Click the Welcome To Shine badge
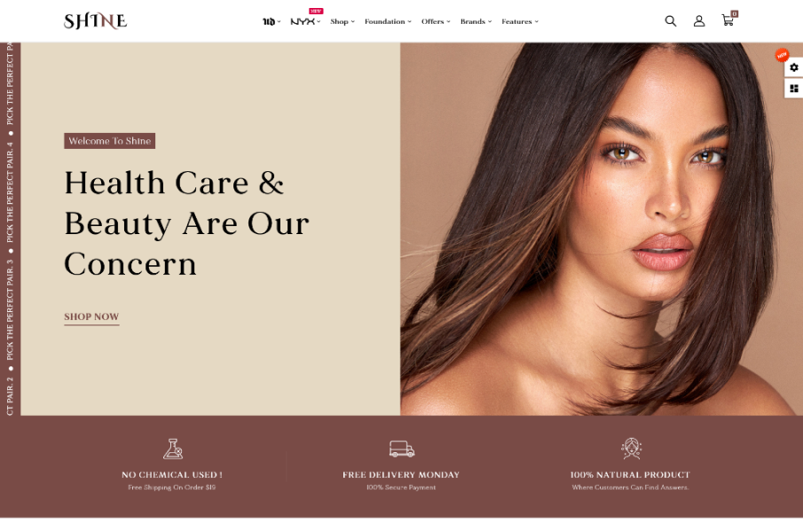Viewport: 803px width, 532px height. 110,141
